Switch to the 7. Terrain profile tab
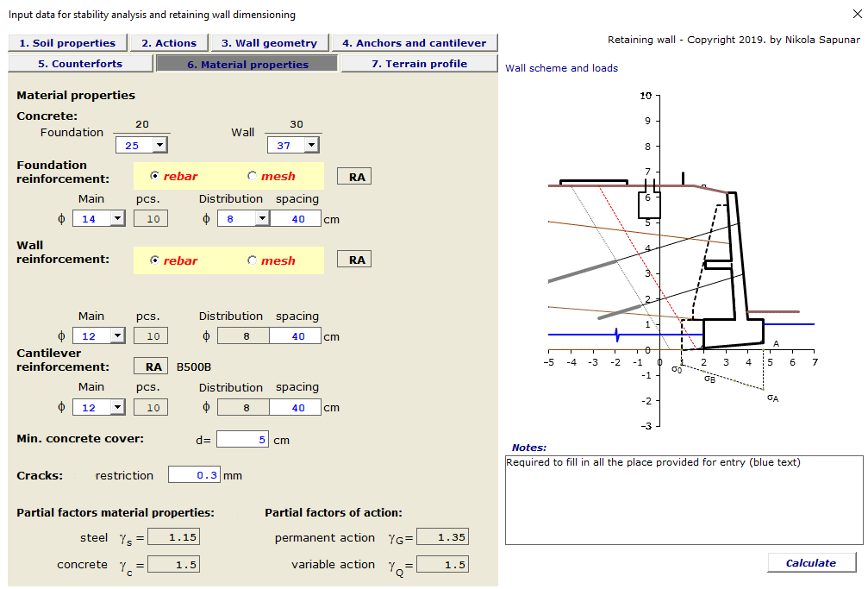This screenshot has height=589, width=868. [418, 62]
